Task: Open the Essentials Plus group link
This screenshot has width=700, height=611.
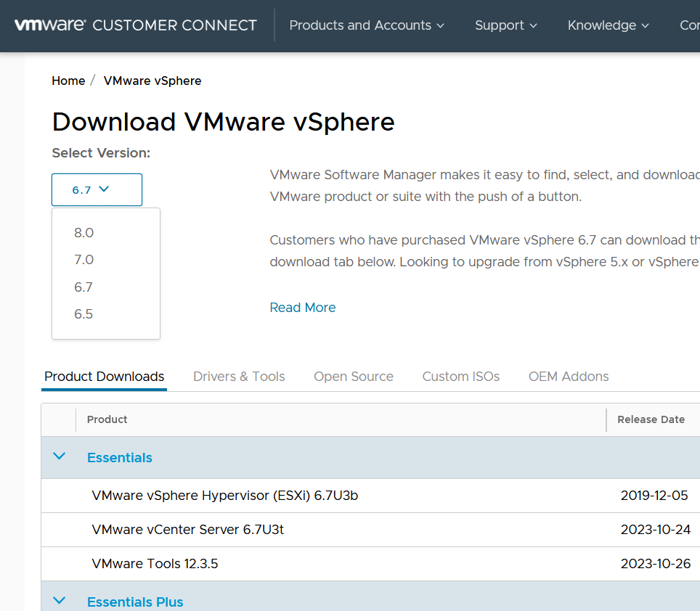Action: click(x=135, y=602)
